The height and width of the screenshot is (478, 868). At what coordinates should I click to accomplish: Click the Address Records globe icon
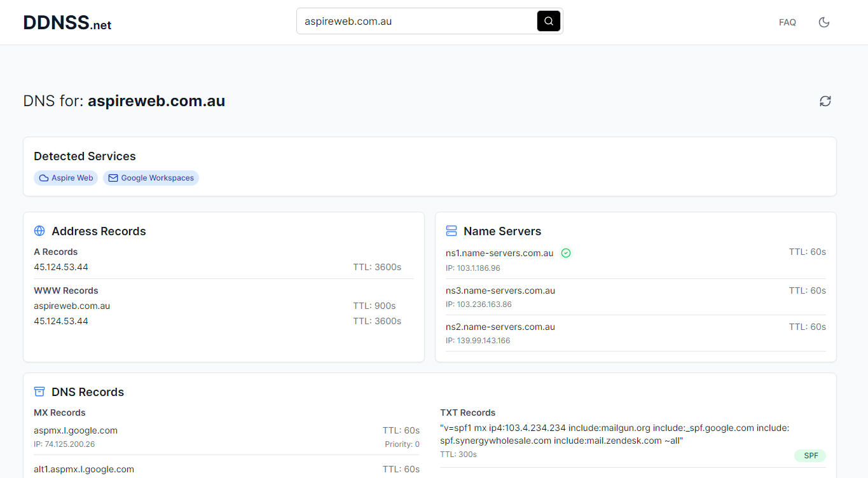click(39, 231)
